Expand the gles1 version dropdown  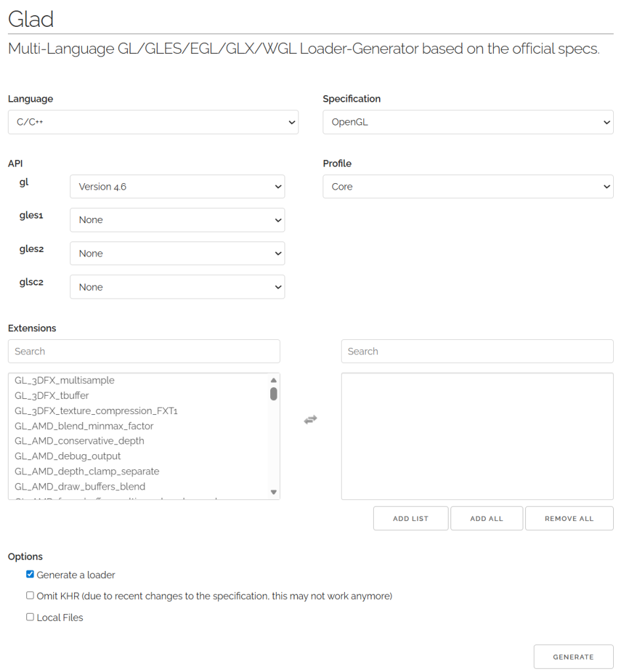177,220
